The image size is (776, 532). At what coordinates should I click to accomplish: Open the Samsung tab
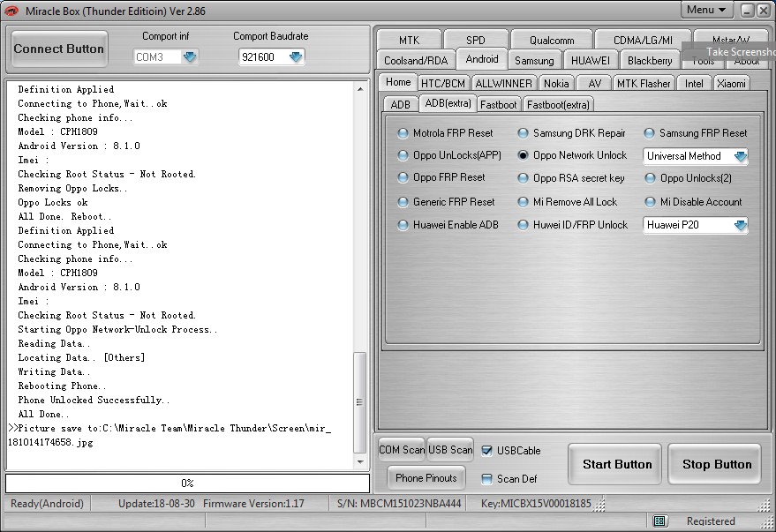(x=534, y=60)
